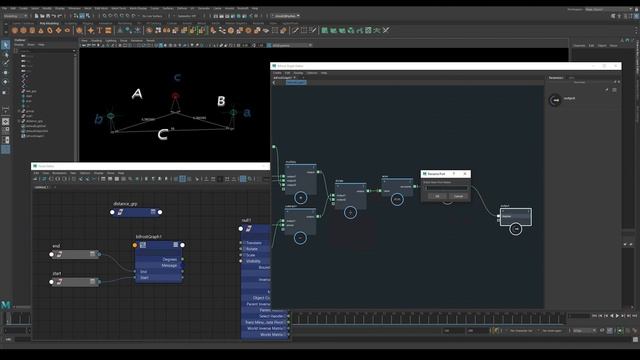
Task: Click the port name field in Rename Port
Action: click(x=446, y=188)
